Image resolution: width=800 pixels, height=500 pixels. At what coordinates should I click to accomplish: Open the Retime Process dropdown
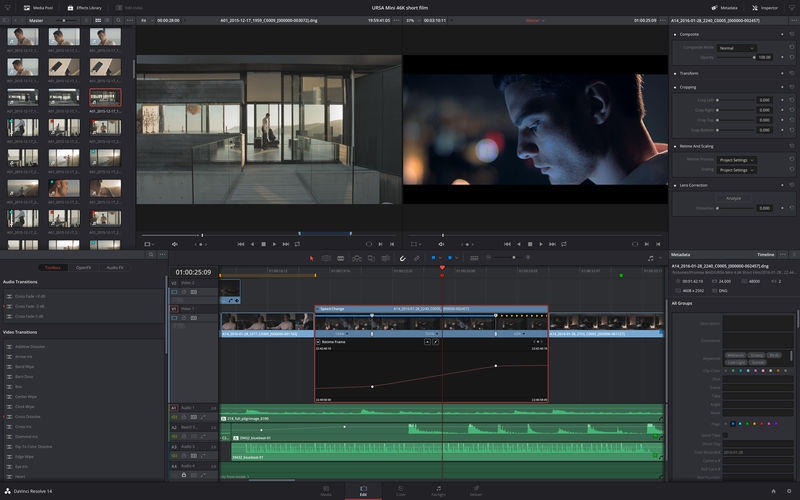(738, 160)
